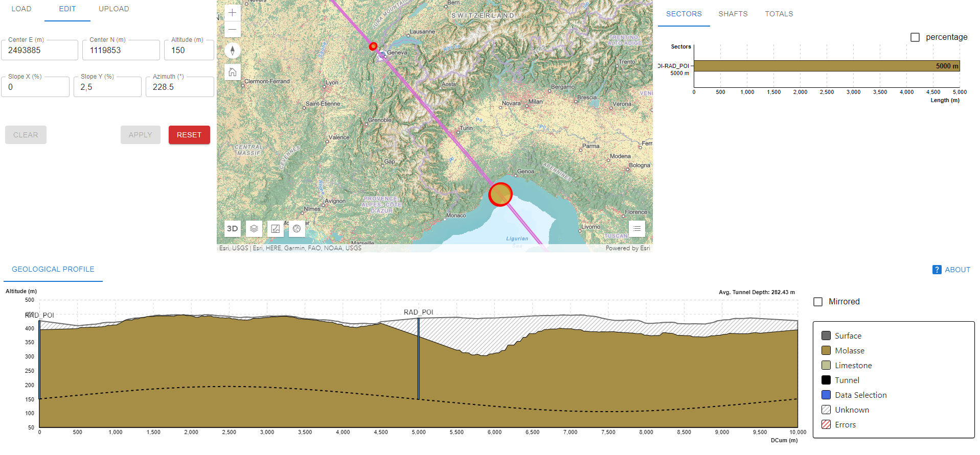This screenshot has width=980, height=455.
Task: Click the Slope Y (%) input field
Action: click(x=107, y=87)
